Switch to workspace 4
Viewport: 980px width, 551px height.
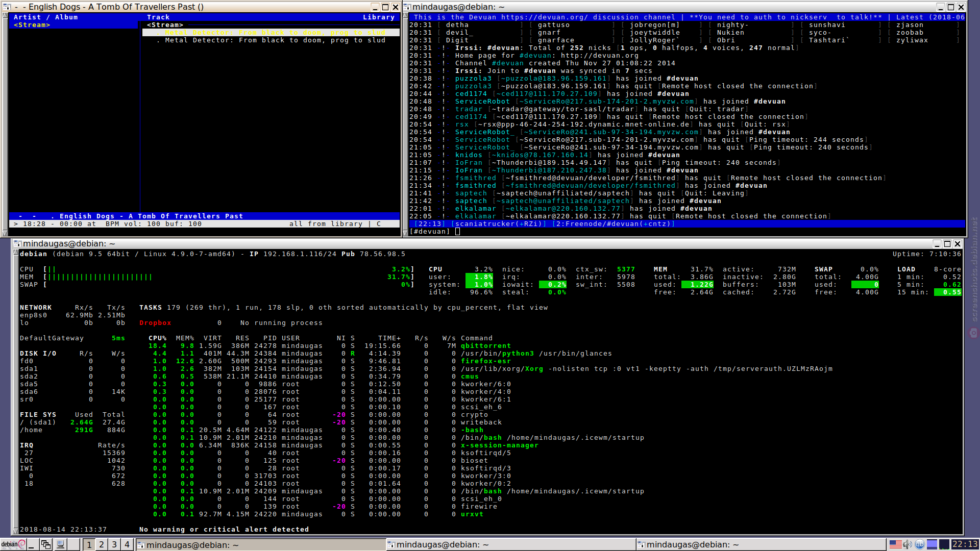click(x=127, y=544)
